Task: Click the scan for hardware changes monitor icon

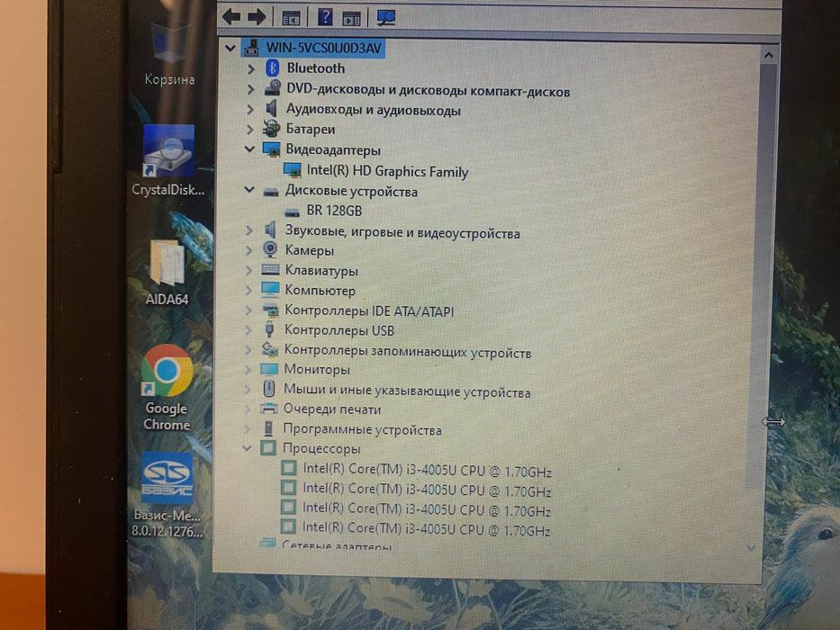Action: pyautogui.click(x=385, y=18)
